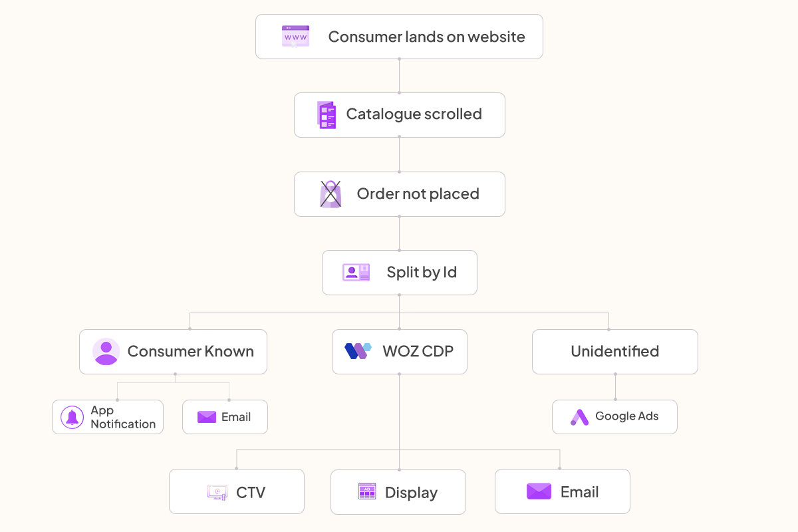This screenshot has width=798, height=532.
Task: Select the Catalogue scrolled node
Action: click(x=399, y=115)
